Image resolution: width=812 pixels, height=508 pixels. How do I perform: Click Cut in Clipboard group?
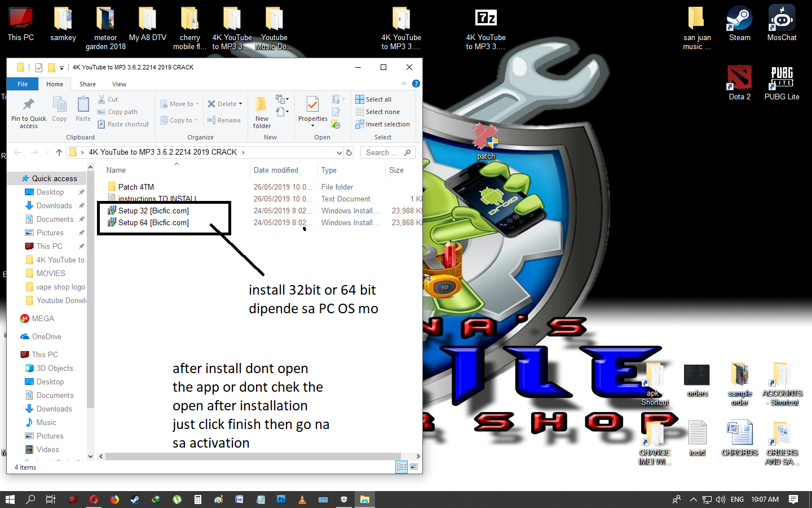pyautogui.click(x=108, y=99)
